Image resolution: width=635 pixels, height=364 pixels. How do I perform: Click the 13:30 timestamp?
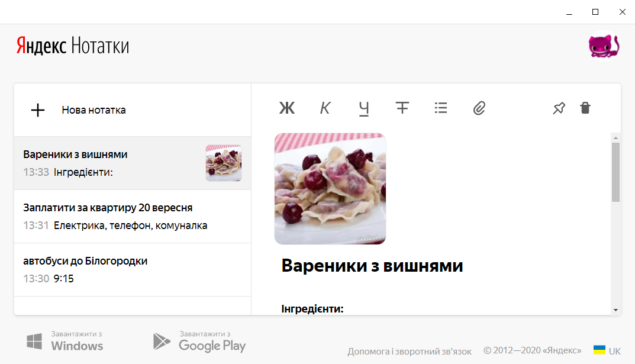(x=36, y=279)
